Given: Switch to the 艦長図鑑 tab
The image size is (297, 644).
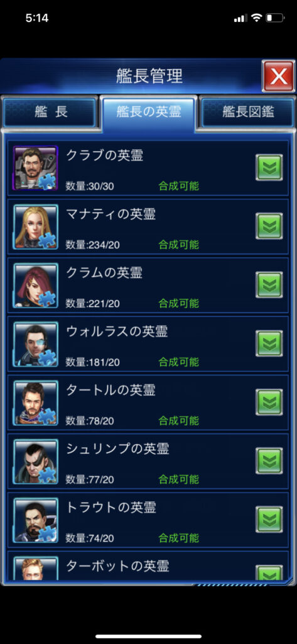Looking at the screenshot, I should pos(248,112).
